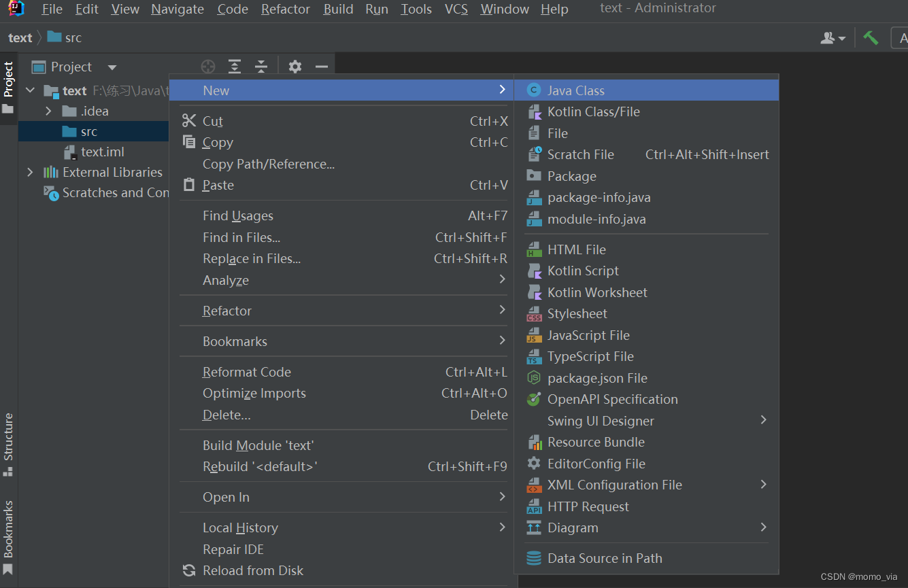Toggle the Bookmarks side tool tab
The height and width of the screenshot is (588, 908).
point(8,538)
